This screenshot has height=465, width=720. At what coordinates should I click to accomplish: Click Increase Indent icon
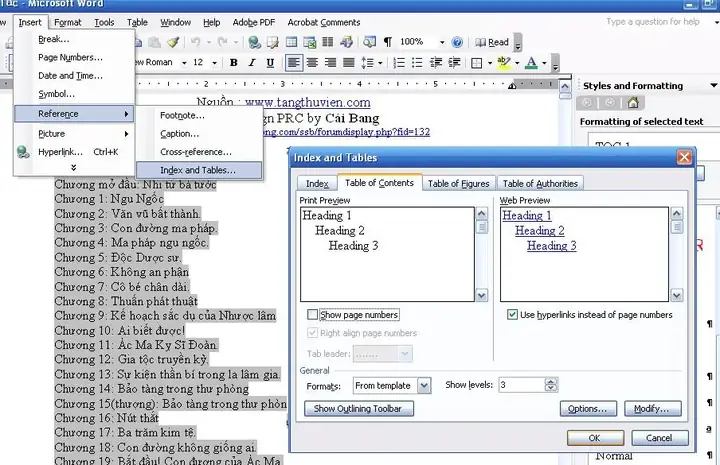(454, 62)
